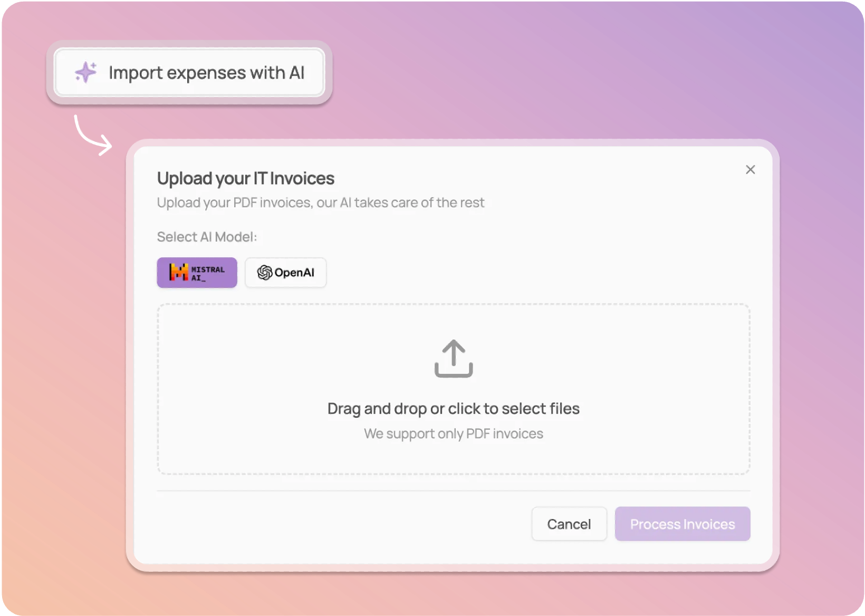This screenshot has height=616, width=865.
Task: Click the sparkle icon on the import button
Action: [86, 72]
